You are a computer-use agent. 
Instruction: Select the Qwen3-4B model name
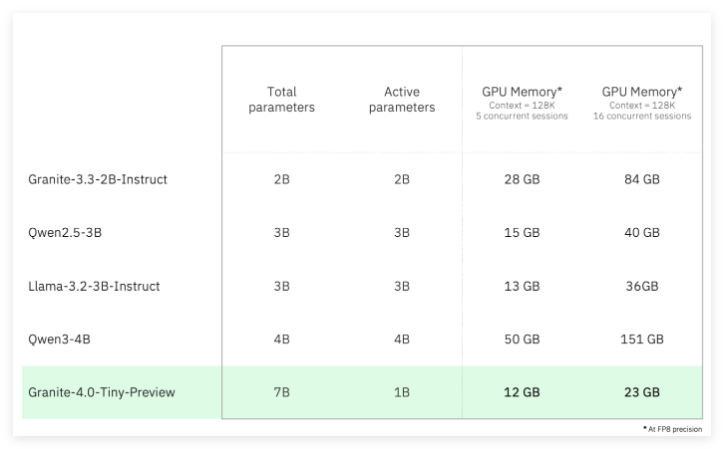58,339
